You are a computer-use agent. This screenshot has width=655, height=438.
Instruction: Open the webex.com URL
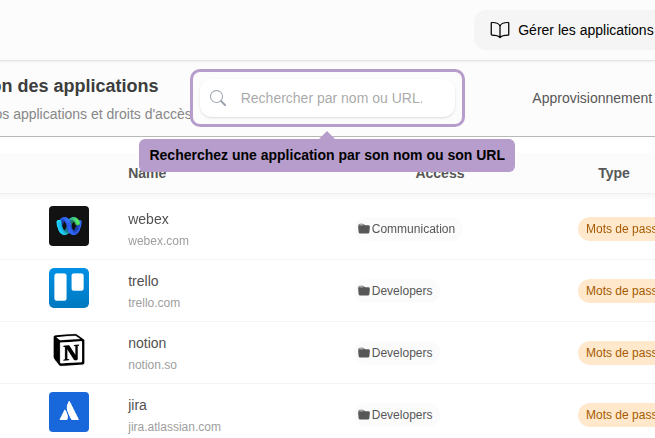coord(158,241)
